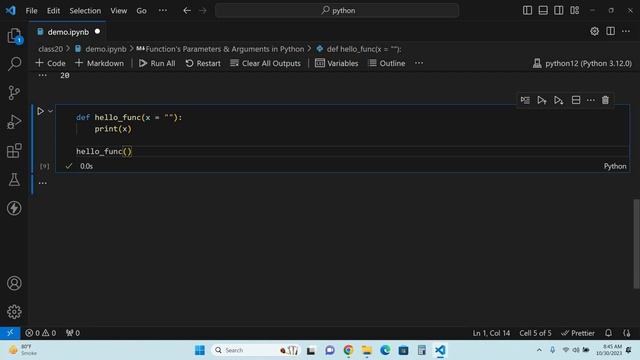Click the notebook vertical scrollbar thumb
Screen dimensions: 640x360
[636, 244]
